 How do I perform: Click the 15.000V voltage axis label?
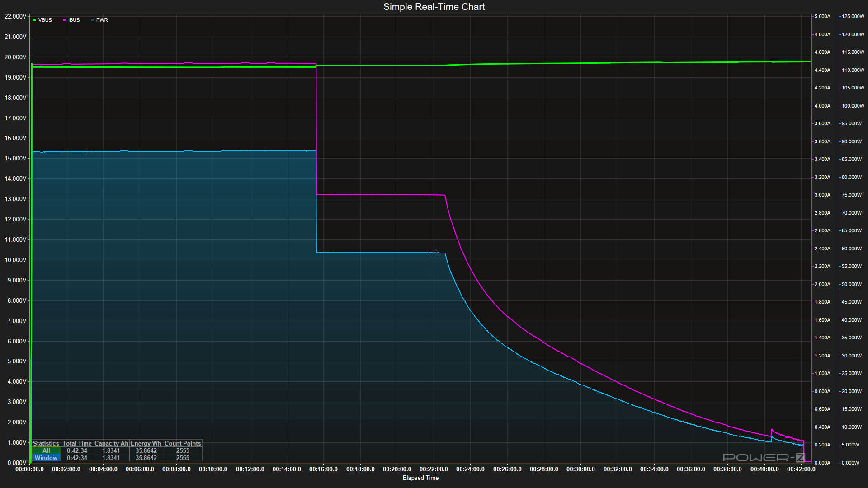[x=15, y=158]
